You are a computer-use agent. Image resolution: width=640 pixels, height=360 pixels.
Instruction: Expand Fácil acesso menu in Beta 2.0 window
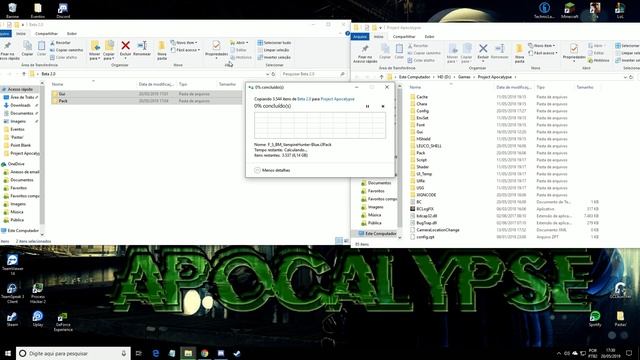click(185, 50)
